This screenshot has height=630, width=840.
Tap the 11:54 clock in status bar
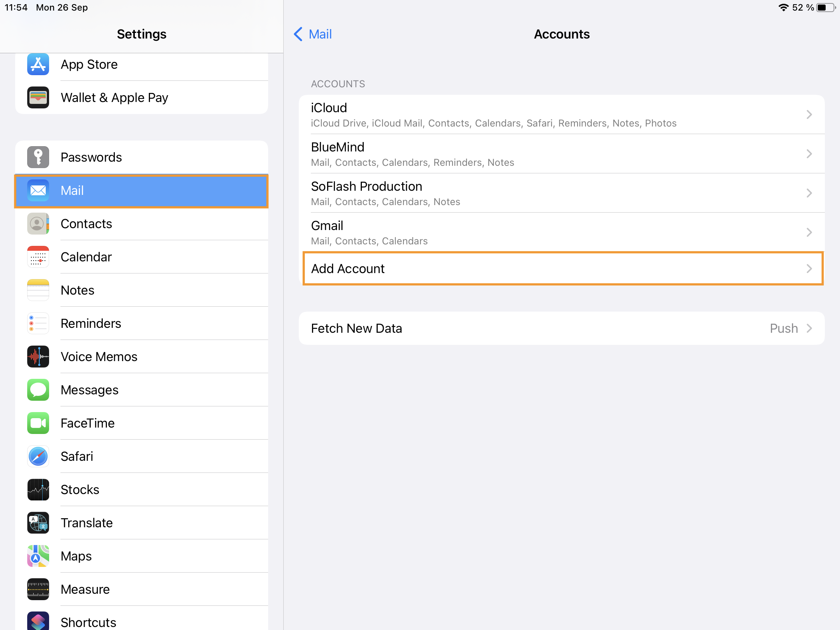click(16, 8)
